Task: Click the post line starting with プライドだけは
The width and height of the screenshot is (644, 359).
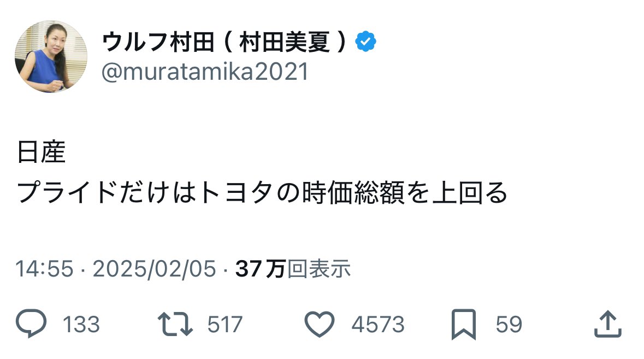Action: pos(263,193)
